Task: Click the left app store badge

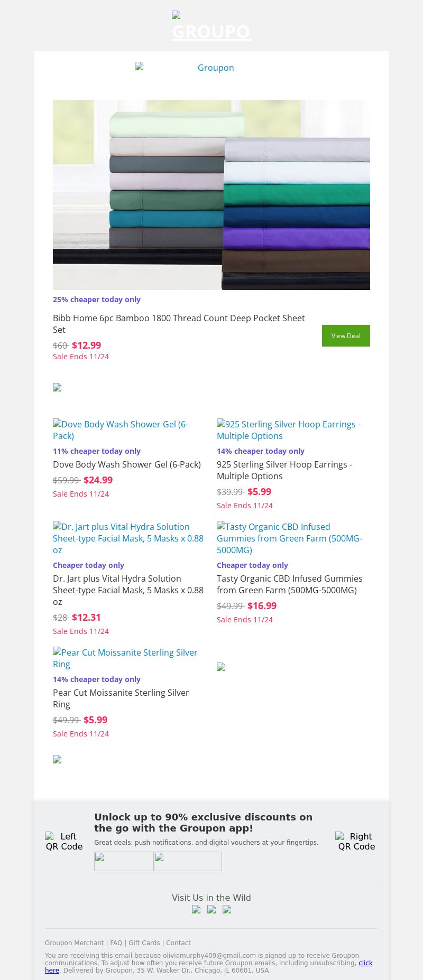Action: (124, 861)
